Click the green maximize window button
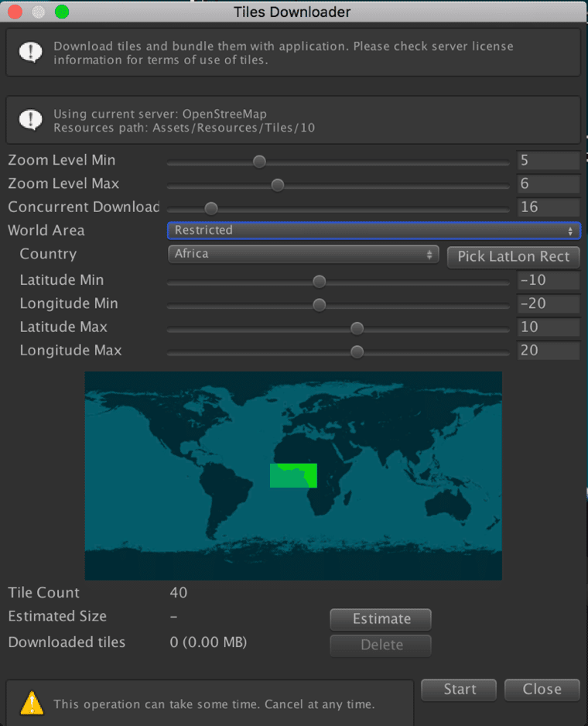The image size is (588, 726). (62, 12)
